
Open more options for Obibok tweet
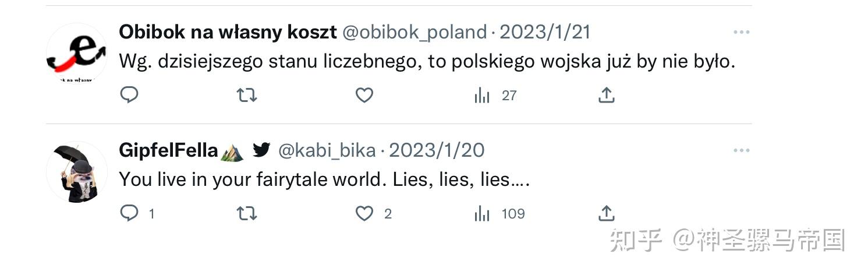(x=741, y=32)
